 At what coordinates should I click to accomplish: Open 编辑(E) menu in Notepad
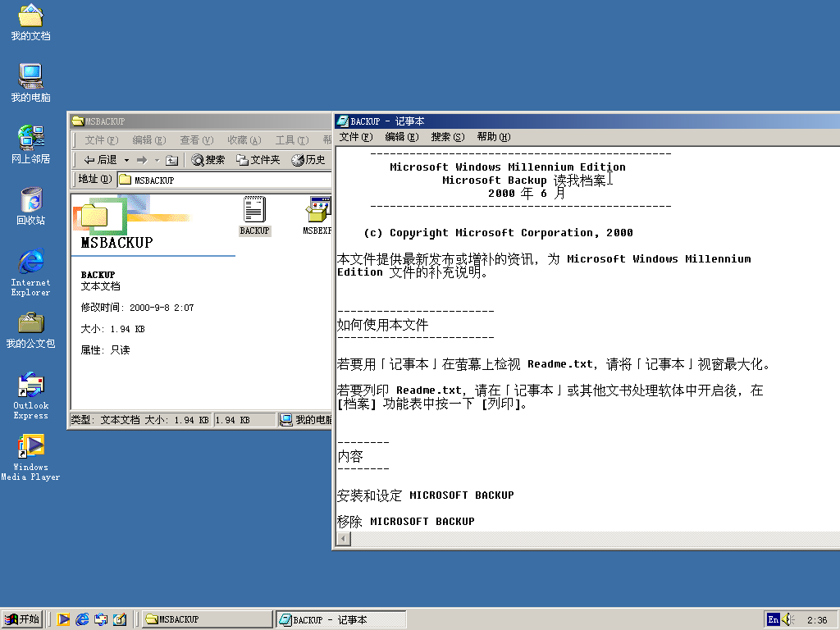(x=402, y=137)
